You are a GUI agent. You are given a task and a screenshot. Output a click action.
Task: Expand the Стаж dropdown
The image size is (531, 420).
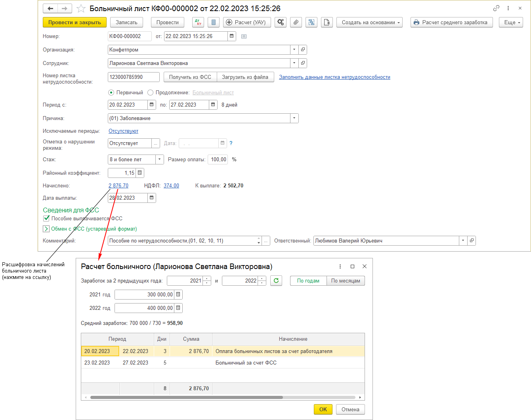[x=159, y=159]
